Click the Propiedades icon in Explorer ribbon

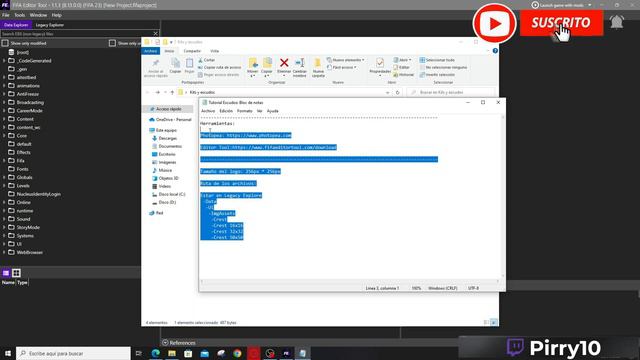coord(380,63)
